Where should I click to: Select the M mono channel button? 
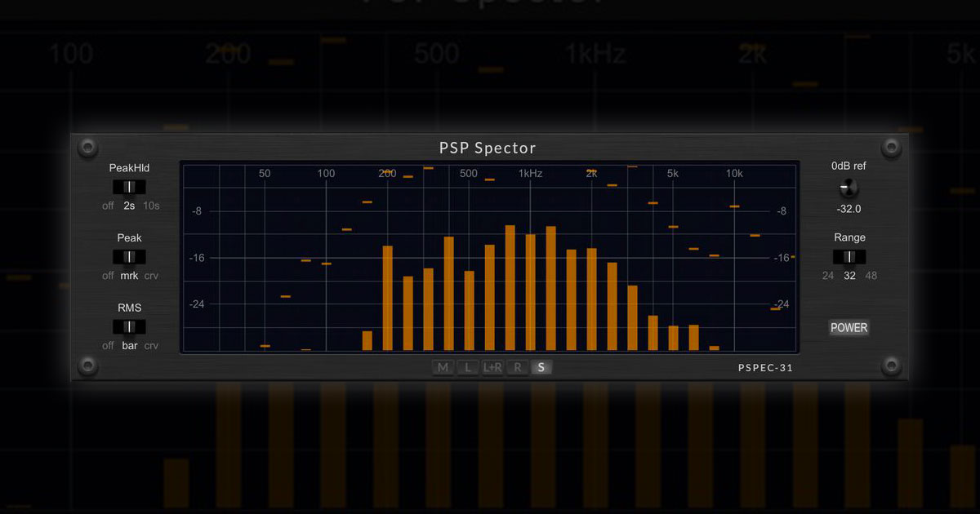tap(443, 367)
